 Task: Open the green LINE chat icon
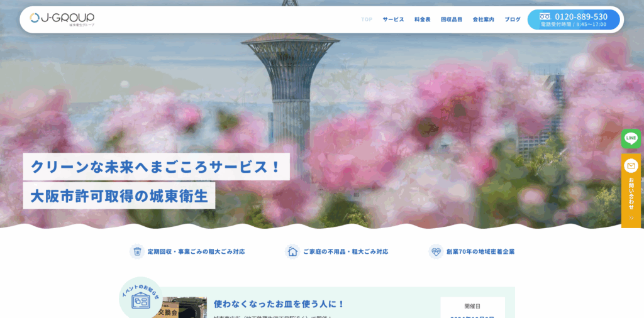pos(631,138)
